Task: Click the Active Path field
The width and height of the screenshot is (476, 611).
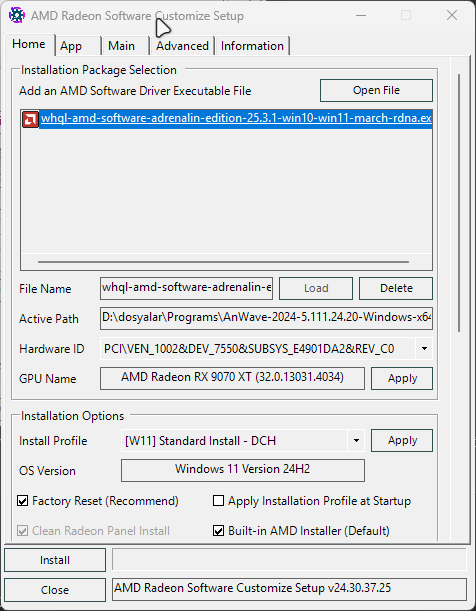Action: click(x=266, y=318)
